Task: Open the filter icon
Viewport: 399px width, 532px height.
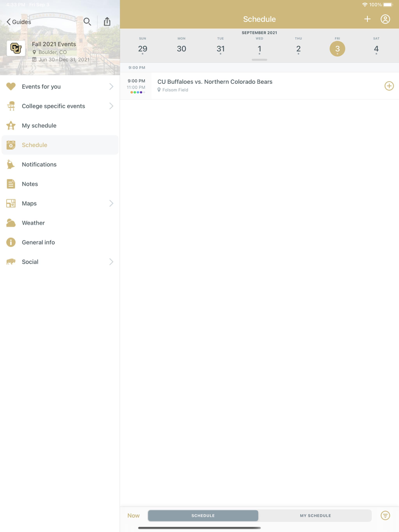Action: coord(385,516)
